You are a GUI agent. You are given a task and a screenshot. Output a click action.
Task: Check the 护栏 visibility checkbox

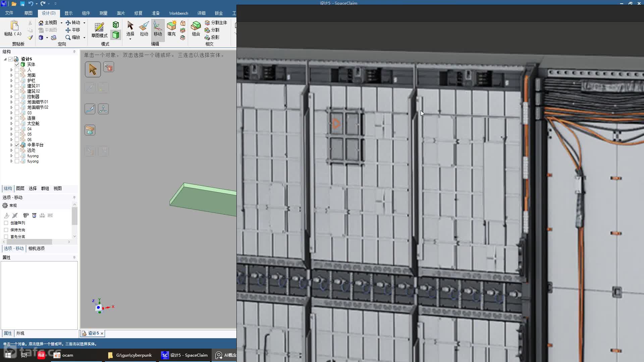17,80
